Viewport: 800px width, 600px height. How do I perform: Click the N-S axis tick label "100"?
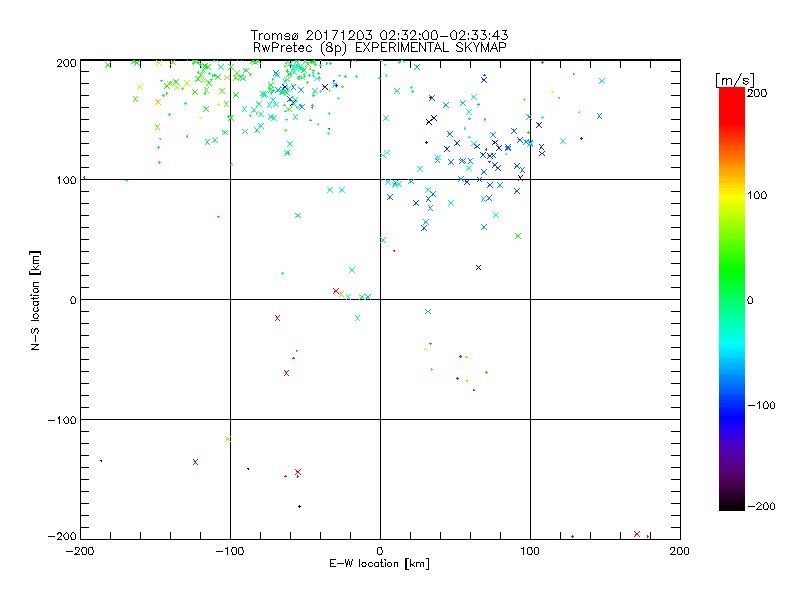coord(66,180)
